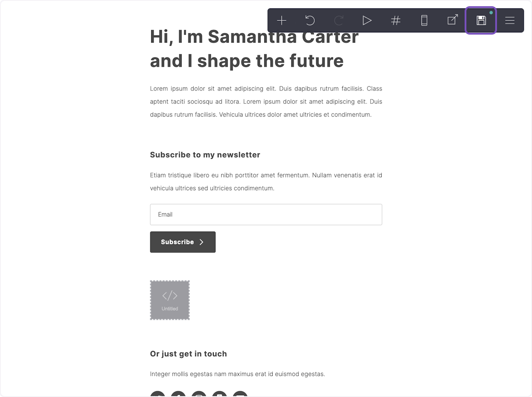The width and height of the screenshot is (532, 397).
Task: Click the Subscribe button
Action: click(x=183, y=242)
